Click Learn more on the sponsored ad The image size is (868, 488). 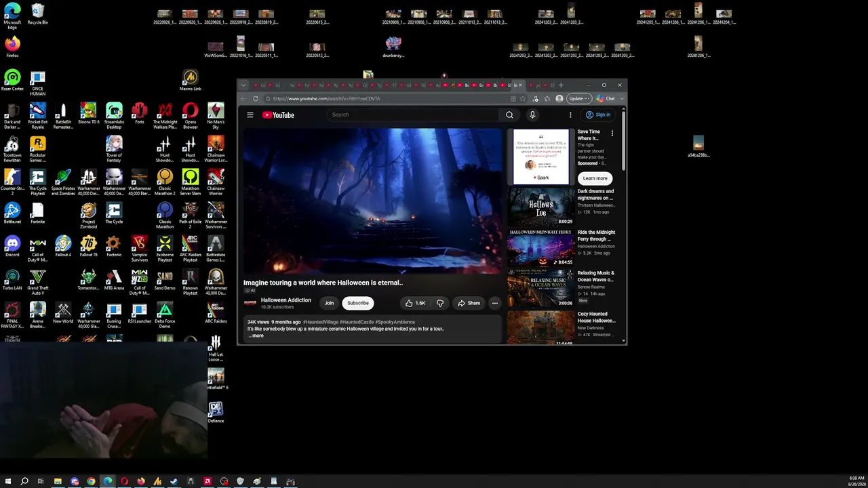595,178
